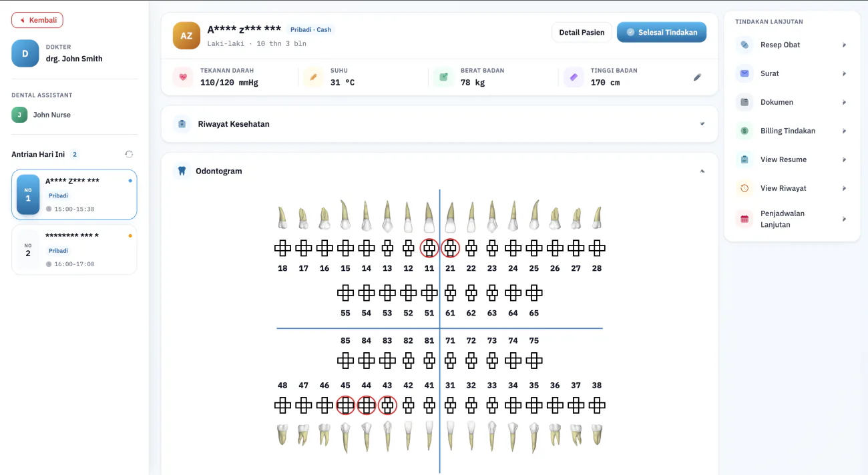Click the Berat Badan scale icon

pyautogui.click(x=443, y=77)
